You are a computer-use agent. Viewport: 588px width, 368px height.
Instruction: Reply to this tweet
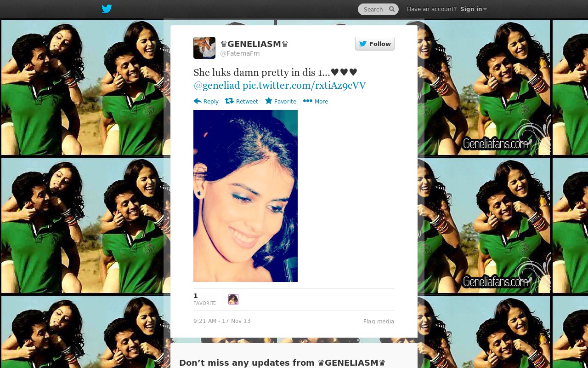pos(206,101)
